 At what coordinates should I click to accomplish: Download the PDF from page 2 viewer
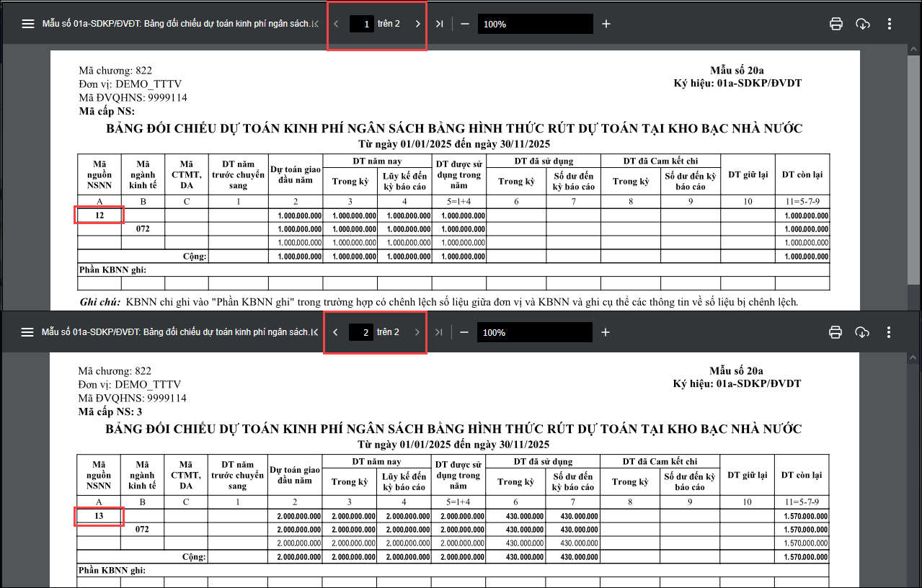click(x=862, y=332)
